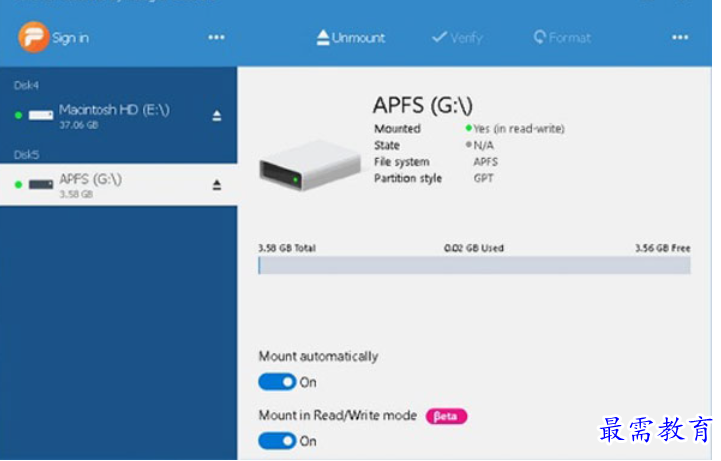Click the disk usage capacity bar
Image resolution: width=721 pixels, height=461 pixels.
[x=474, y=265]
